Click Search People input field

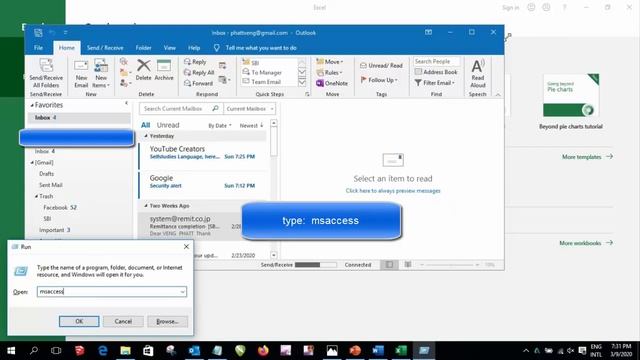[x=436, y=61]
